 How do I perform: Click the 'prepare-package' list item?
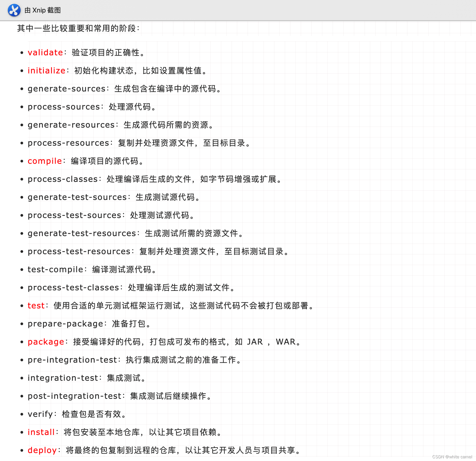pyautogui.click(x=89, y=324)
